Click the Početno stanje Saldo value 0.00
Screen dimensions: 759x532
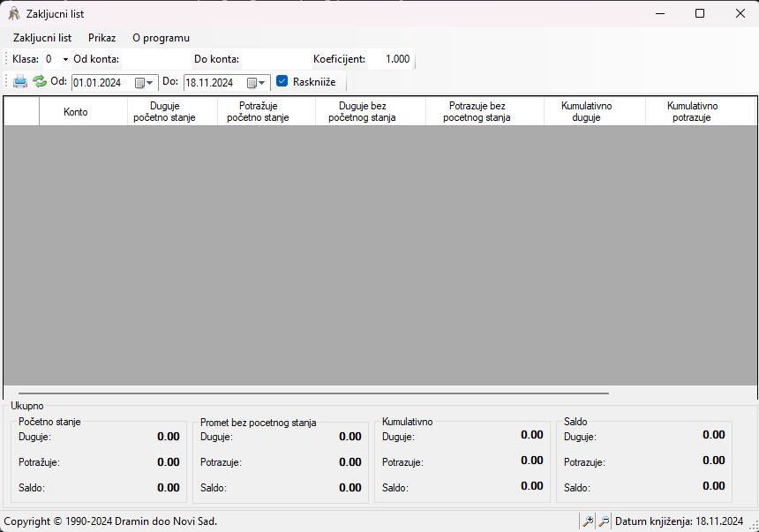[169, 488]
